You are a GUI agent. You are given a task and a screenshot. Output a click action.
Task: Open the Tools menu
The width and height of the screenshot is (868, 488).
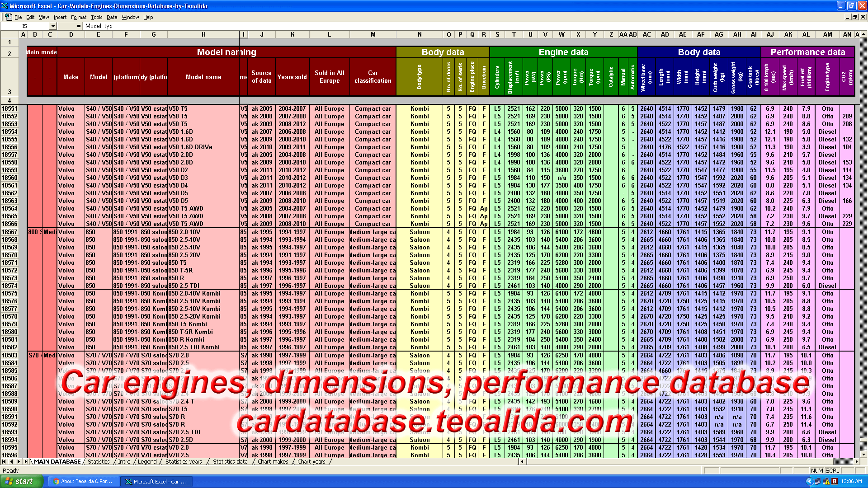pos(97,17)
